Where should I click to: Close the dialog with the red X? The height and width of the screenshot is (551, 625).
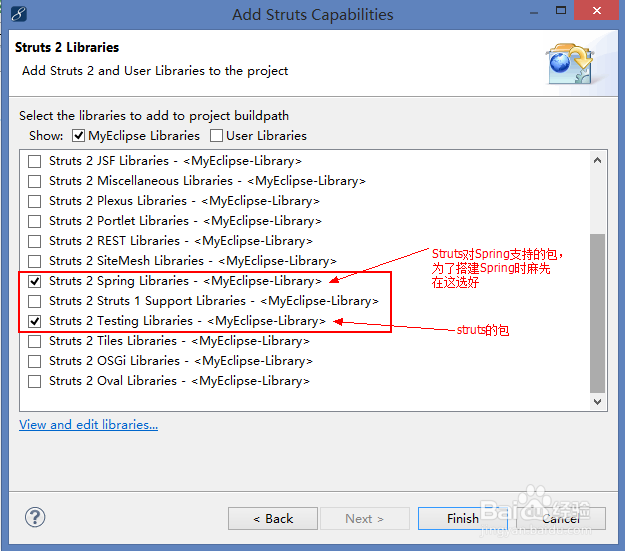[596, 10]
